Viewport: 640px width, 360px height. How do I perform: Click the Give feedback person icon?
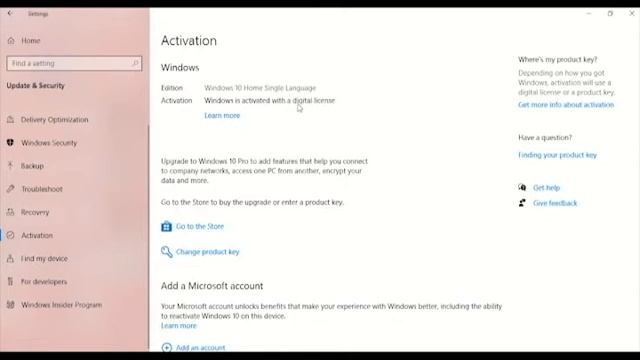(522, 203)
